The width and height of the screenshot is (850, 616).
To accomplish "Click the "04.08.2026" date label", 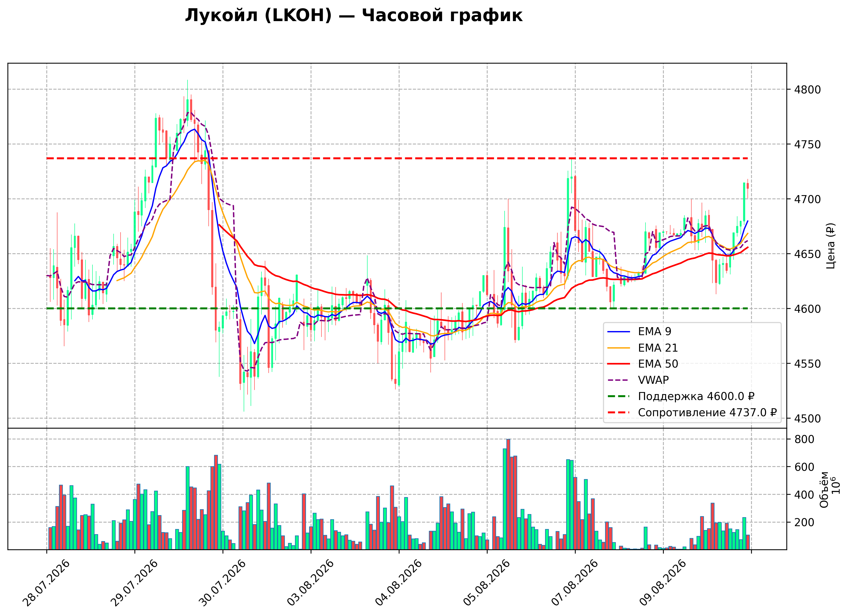I will (x=399, y=583).
